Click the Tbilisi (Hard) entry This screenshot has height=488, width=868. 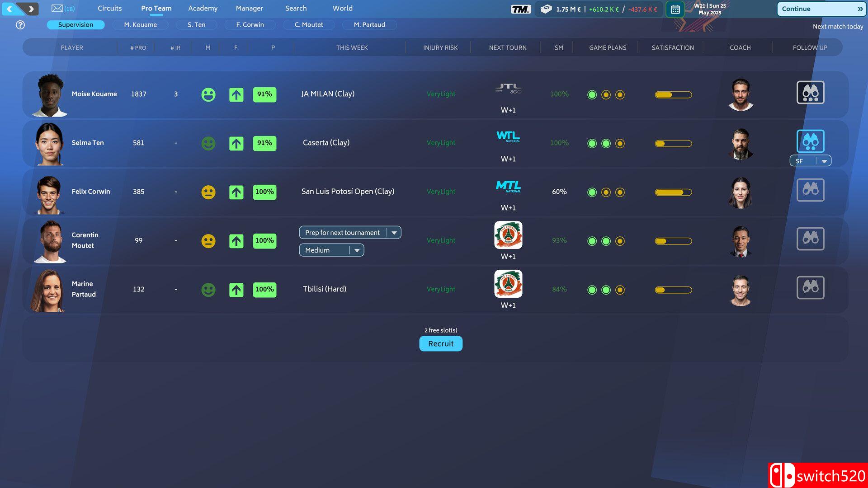(325, 289)
